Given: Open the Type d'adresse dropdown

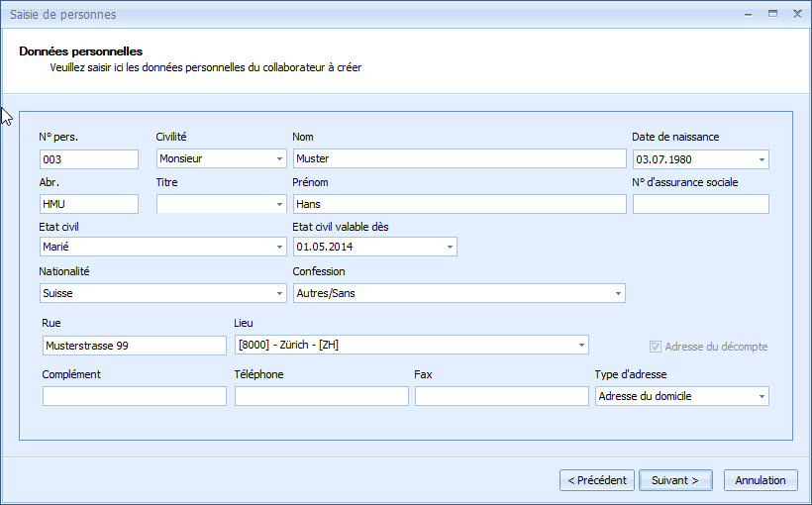Looking at the screenshot, I should point(761,397).
